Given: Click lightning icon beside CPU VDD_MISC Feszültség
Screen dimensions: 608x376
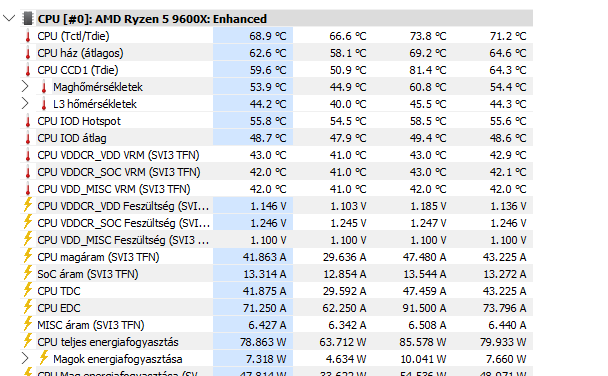Looking at the screenshot, I should pos(28,239).
